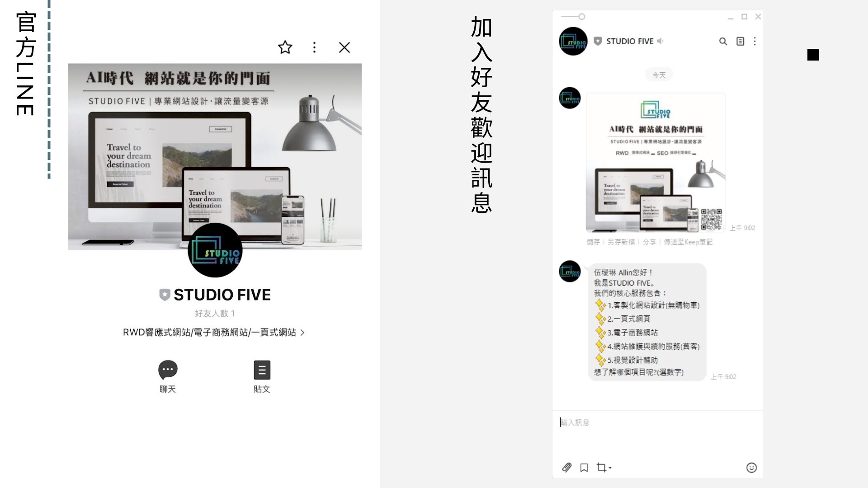The image size is (868, 488).
Task: Open the notes icon in chat header
Action: (x=740, y=41)
